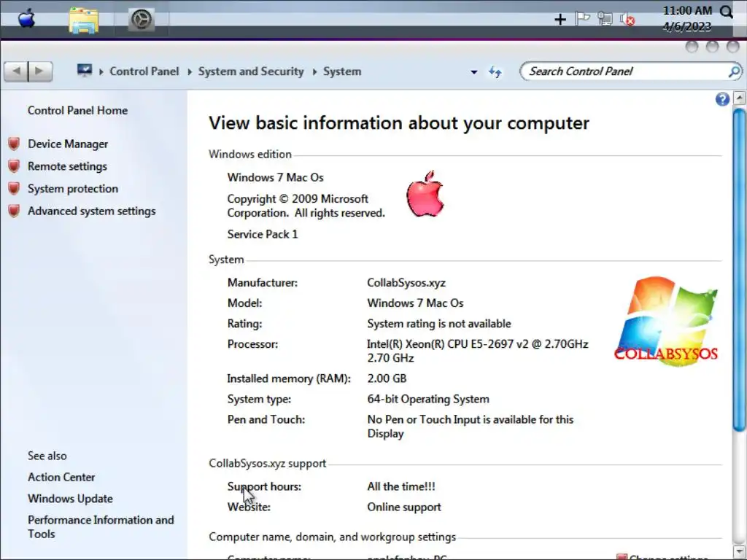Go forward with the right arrow button

[x=40, y=71]
